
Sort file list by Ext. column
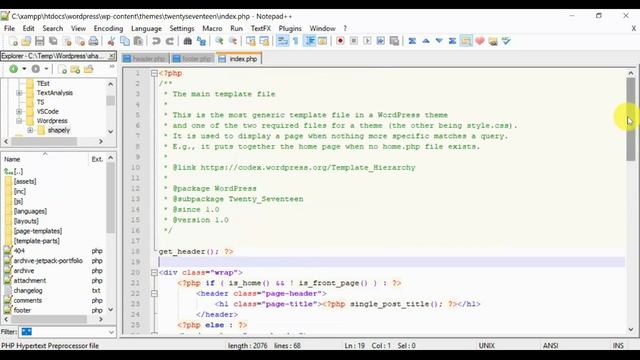[x=97, y=159]
